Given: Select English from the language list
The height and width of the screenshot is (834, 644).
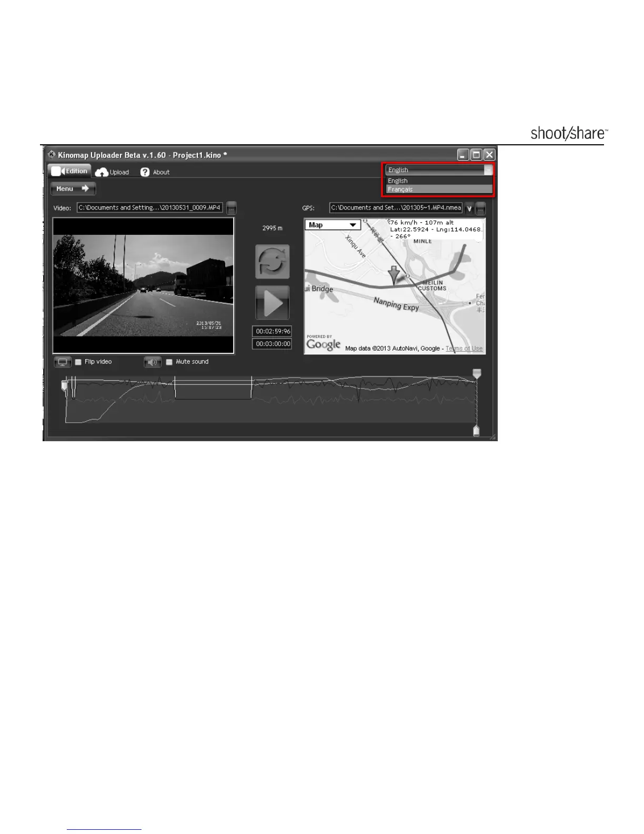Looking at the screenshot, I should (439, 181).
